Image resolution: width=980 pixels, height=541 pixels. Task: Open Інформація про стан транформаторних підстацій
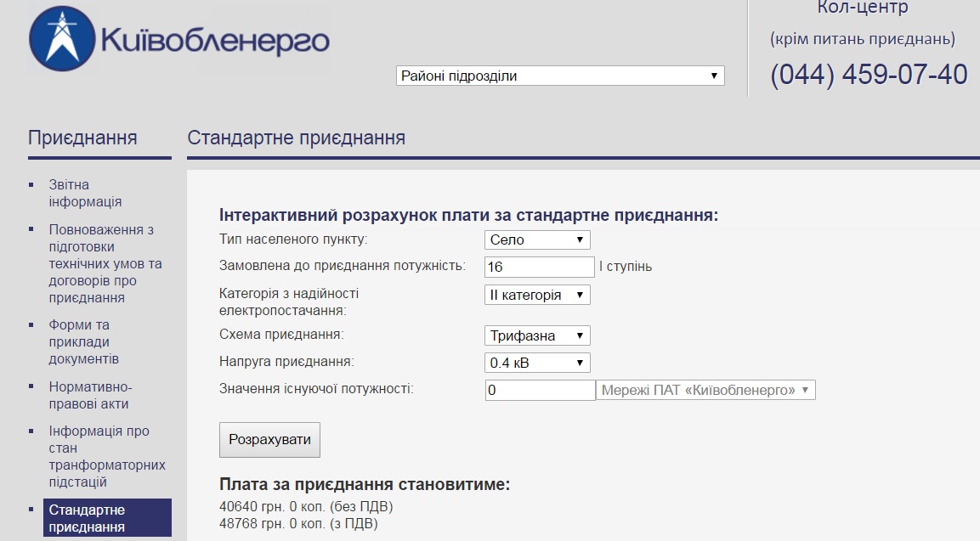coord(107,456)
